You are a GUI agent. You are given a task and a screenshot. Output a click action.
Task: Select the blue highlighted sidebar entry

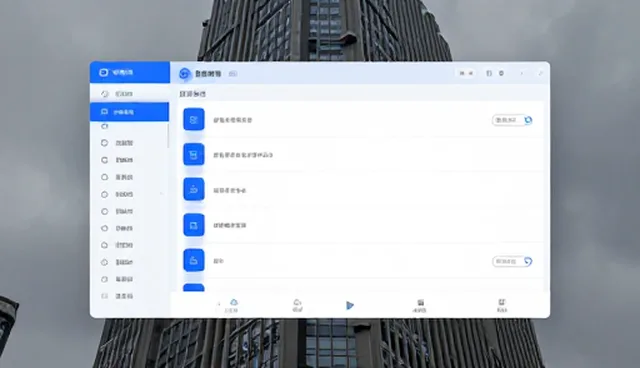(x=129, y=112)
